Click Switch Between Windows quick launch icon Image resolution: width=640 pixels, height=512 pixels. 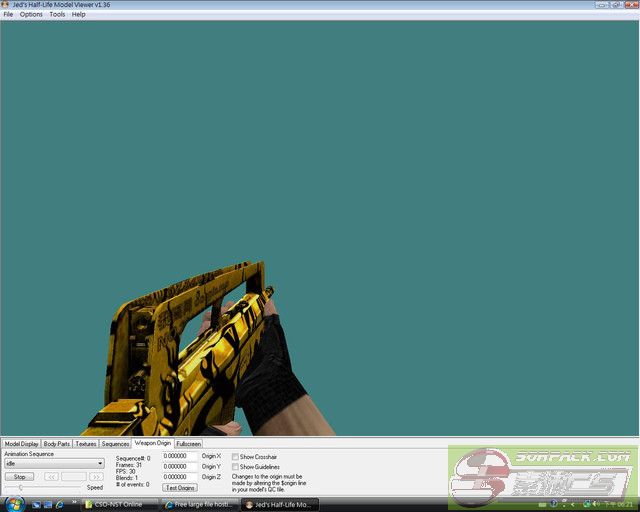[x=48, y=505]
